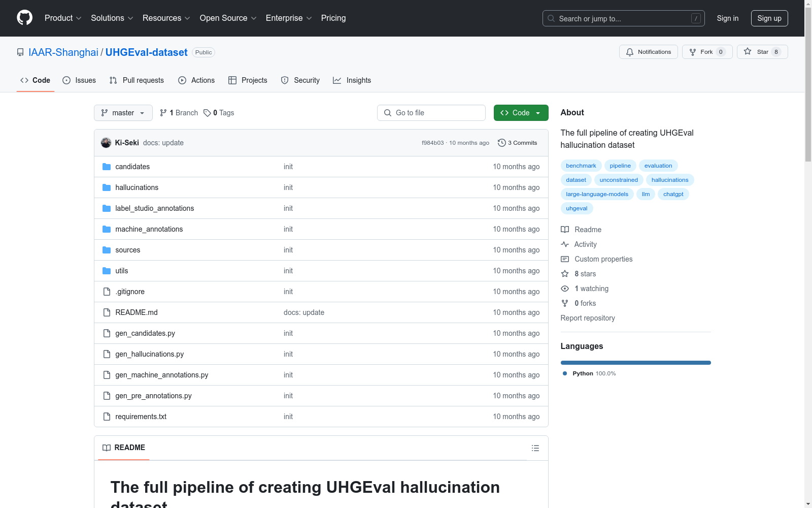Click the machine_annotations folder icon
Screen dimensions: 812x508
pos(107,229)
